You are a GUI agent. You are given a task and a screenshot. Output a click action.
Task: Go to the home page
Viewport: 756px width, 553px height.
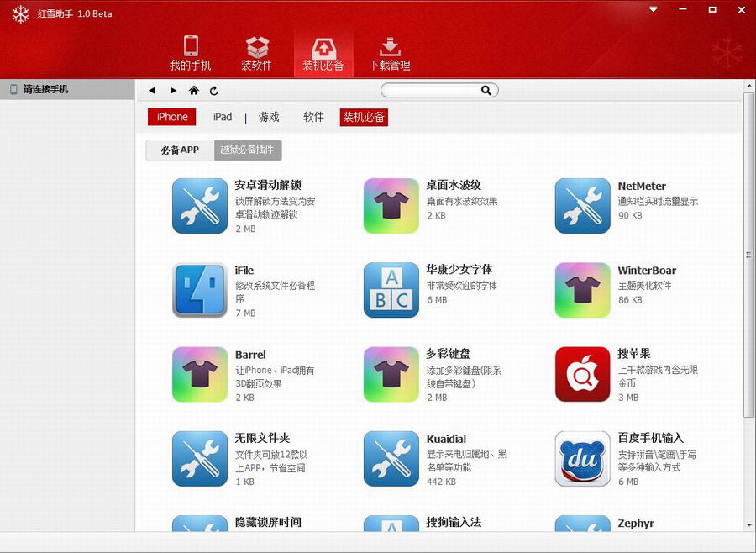(194, 90)
